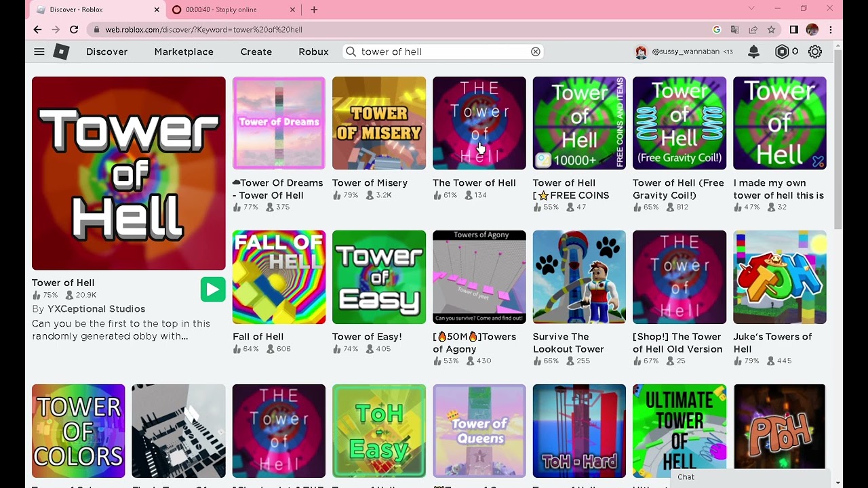Click the large Tower of Hell title
Viewport: 868px width, 488px height.
coord(63,283)
